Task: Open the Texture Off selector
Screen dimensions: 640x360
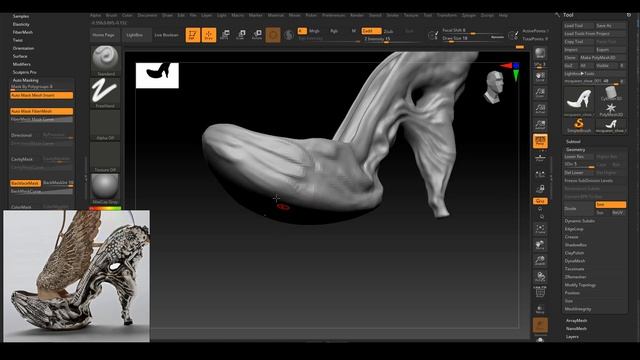Action: point(105,157)
